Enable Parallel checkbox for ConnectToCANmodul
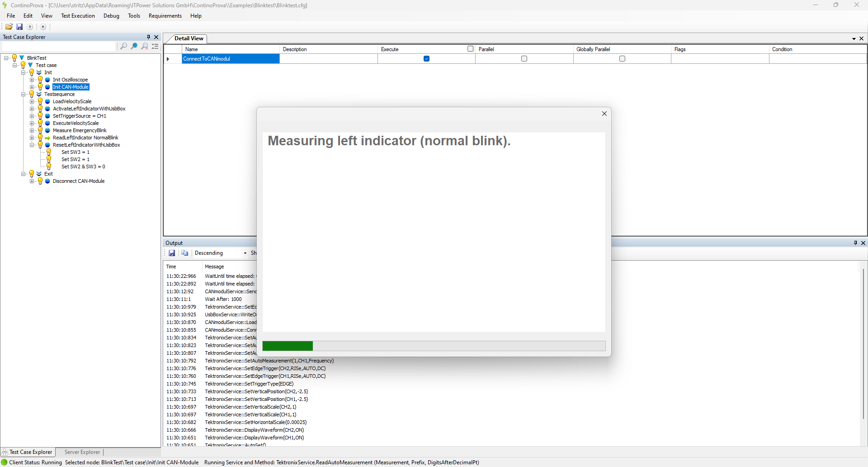Viewport: 868px width, 467px height. pyautogui.click(x=524, y=59)
